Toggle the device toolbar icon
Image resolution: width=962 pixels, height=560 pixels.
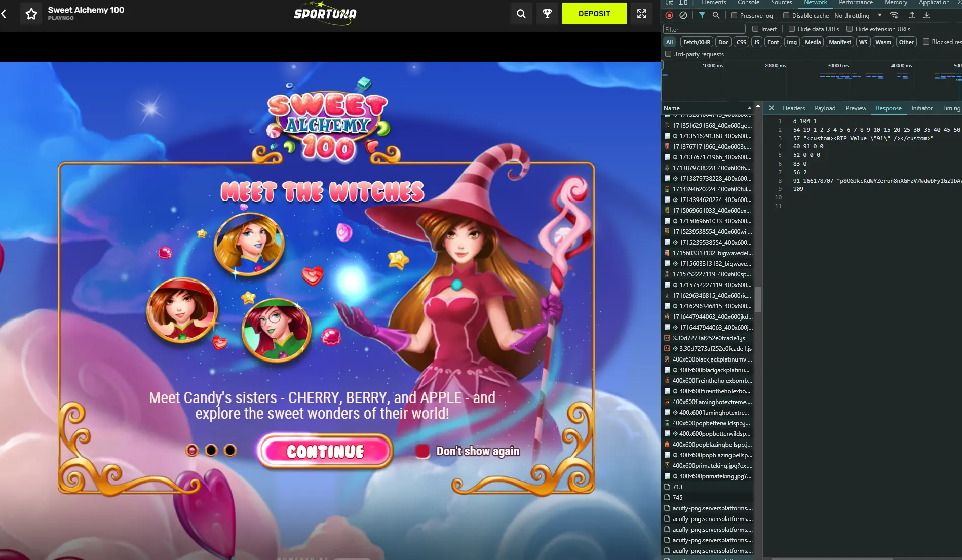683,3
